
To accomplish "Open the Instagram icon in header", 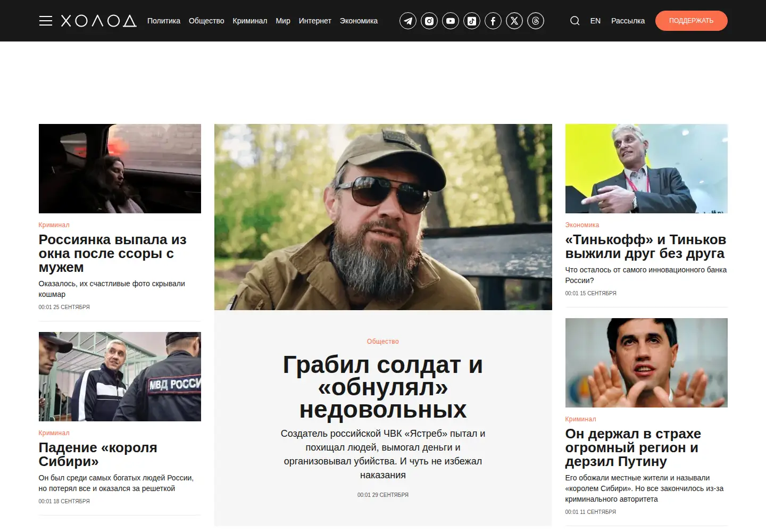I will 429,21.
